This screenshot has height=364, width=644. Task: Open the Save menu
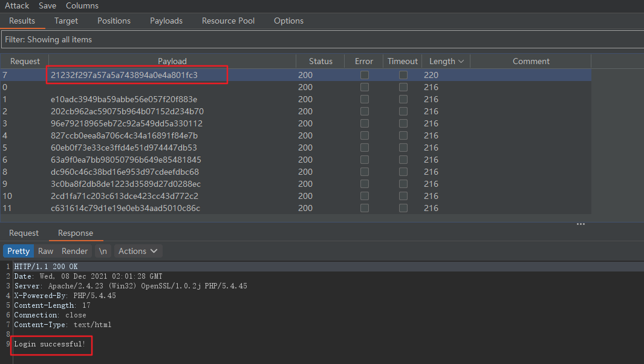[47, 5]
